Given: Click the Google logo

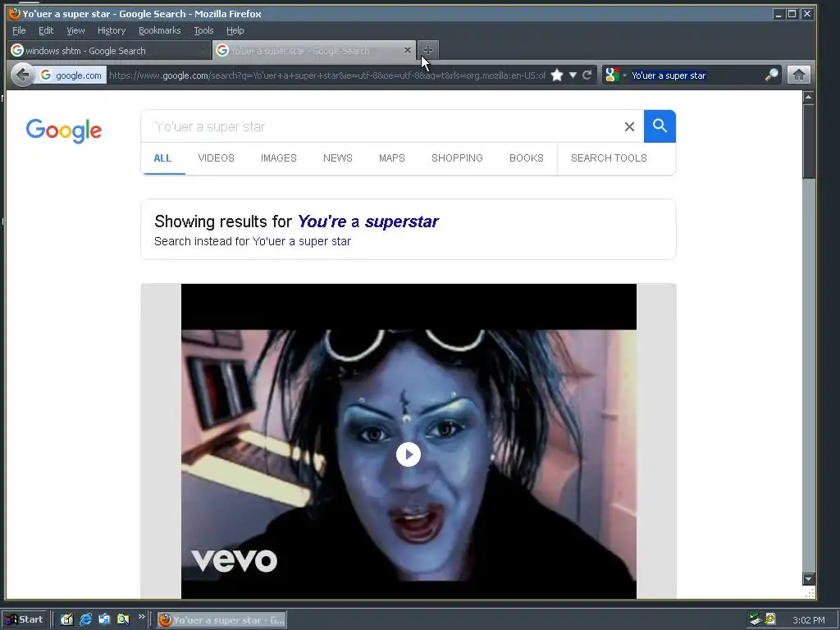Looking at the screenshot, I should (64, 130).
